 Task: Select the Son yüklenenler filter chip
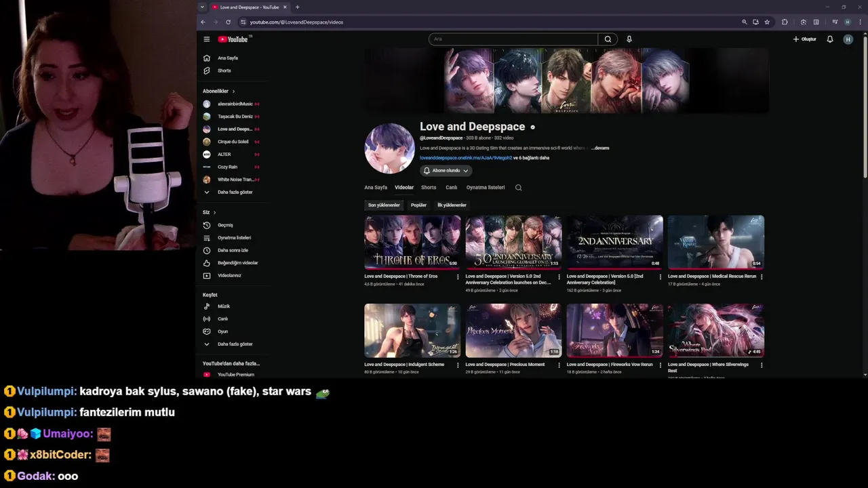point(384,205)
